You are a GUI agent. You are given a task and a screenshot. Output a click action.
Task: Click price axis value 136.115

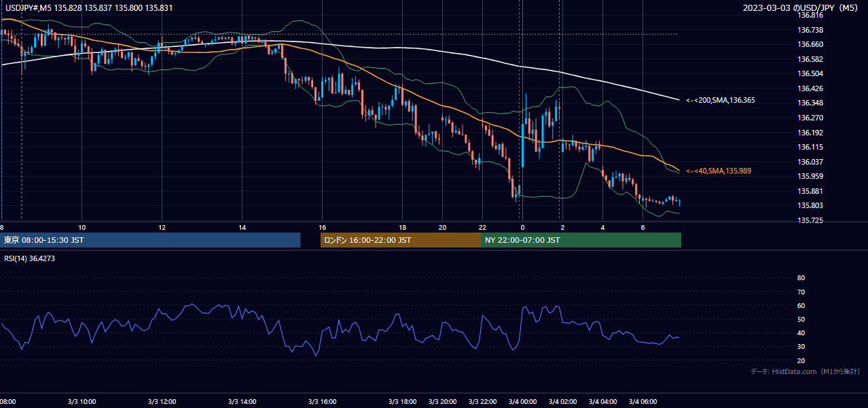pos(810,147)
